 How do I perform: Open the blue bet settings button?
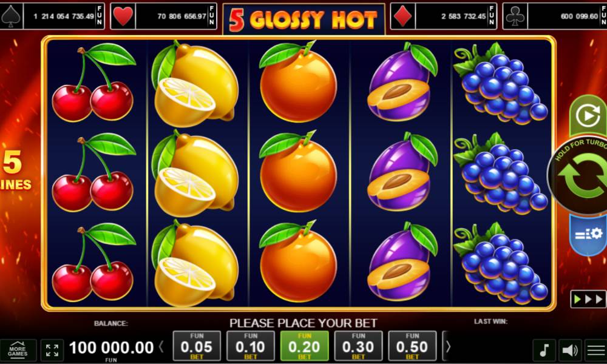588,234
